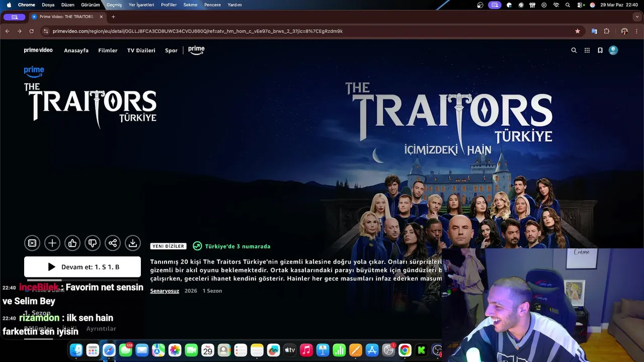This screenshot has width=644, height=362.
Task: Expand the Chrome tab search chevron
Action: pos(637,17)
